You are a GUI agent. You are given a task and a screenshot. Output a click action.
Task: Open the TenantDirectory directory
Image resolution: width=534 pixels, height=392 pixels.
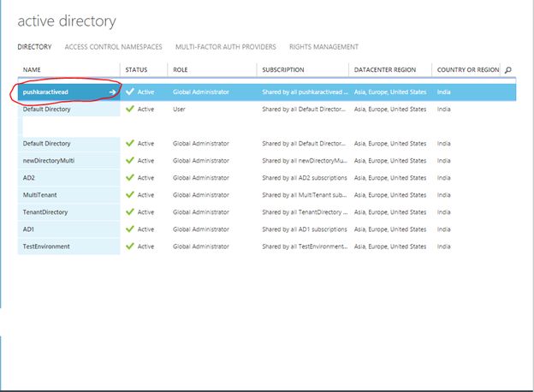pyautogui.click(x=45, y=212)
